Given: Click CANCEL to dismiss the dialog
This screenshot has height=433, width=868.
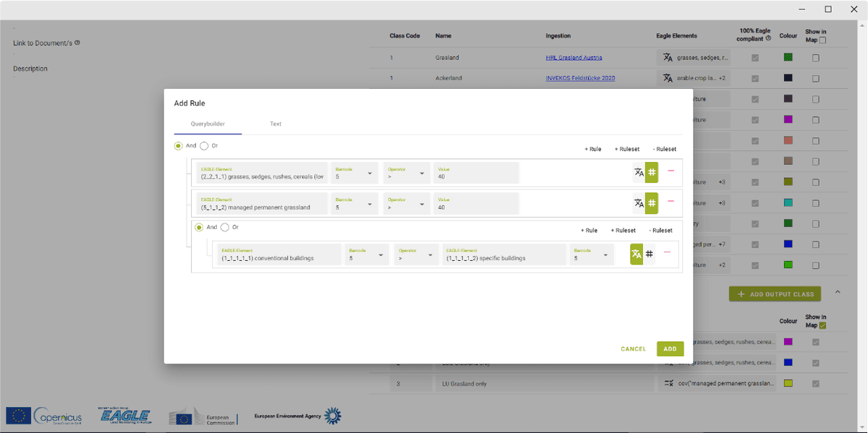Looking at the screenshot, I should (633, 349).
